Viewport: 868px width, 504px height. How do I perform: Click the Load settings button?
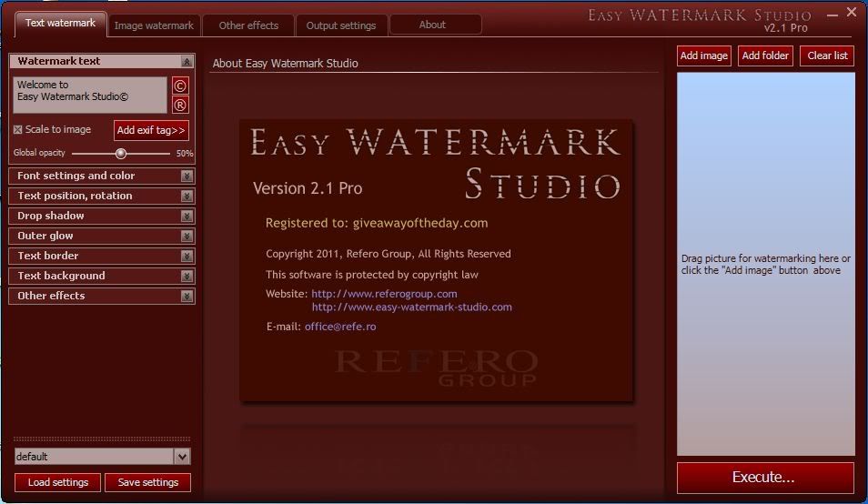pyautogui.click(x=57, y=482)
